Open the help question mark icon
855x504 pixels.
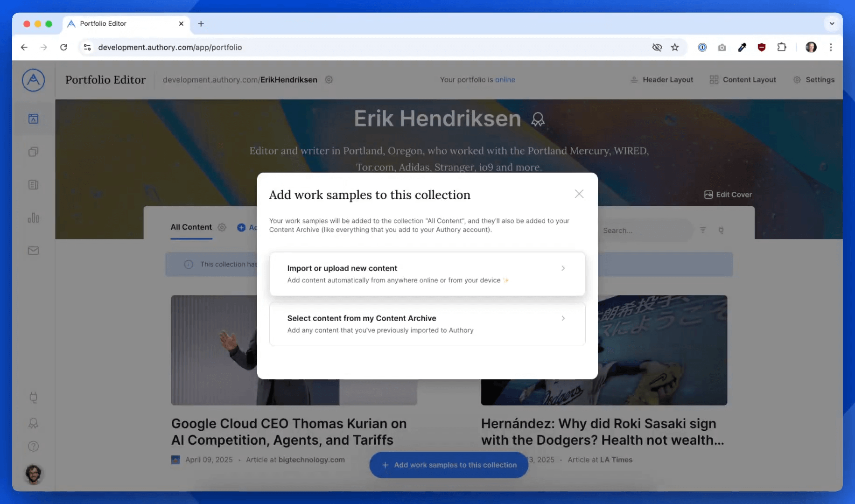pos(33,446)
